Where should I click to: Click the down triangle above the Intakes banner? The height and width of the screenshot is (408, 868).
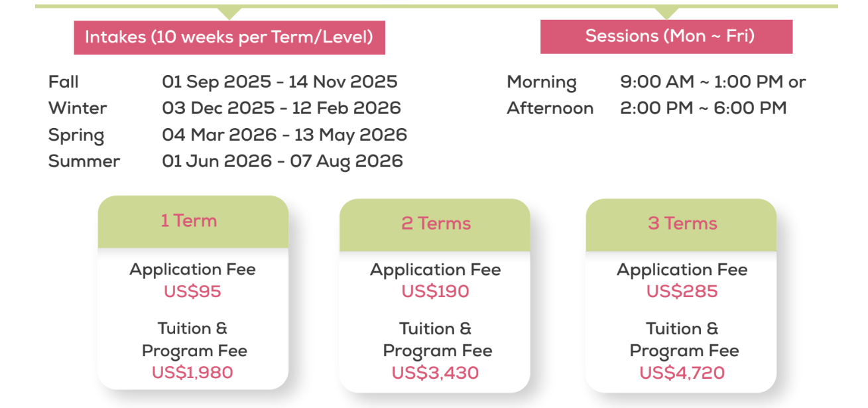coord(229,13)
